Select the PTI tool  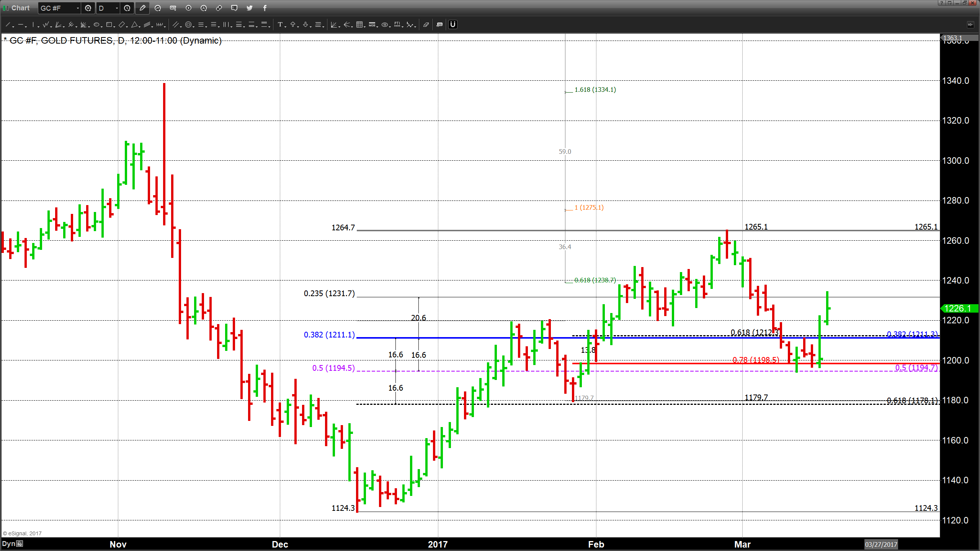(397, 25)
